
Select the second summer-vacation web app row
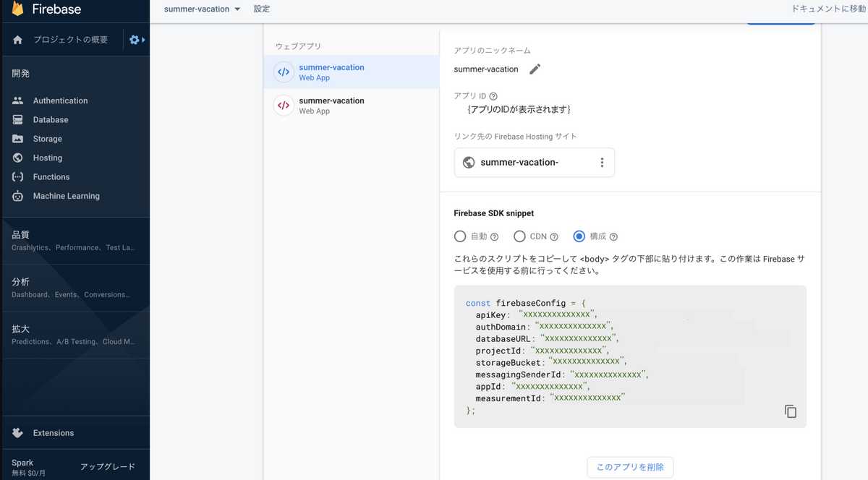tap(352, 106)
